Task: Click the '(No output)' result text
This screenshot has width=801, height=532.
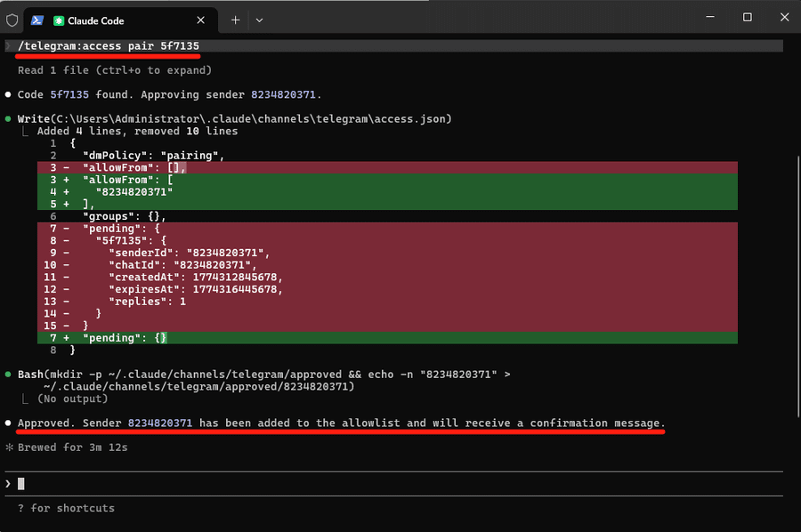Action: (73, 399)
